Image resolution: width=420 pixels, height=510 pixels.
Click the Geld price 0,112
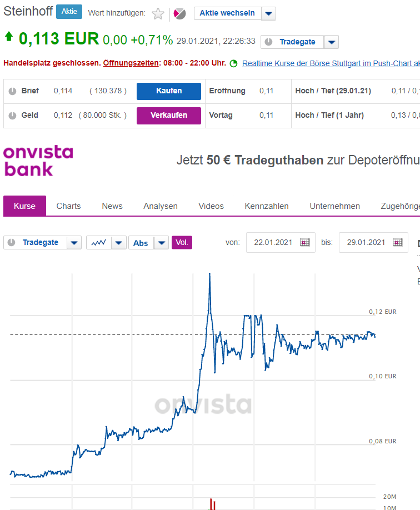[x=63, y=116]
